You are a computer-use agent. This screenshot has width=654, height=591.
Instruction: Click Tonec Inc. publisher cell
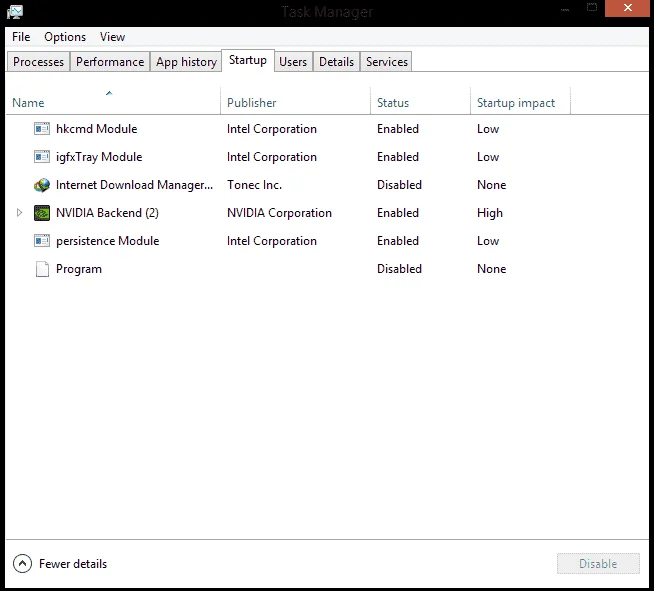pos(254,185)
